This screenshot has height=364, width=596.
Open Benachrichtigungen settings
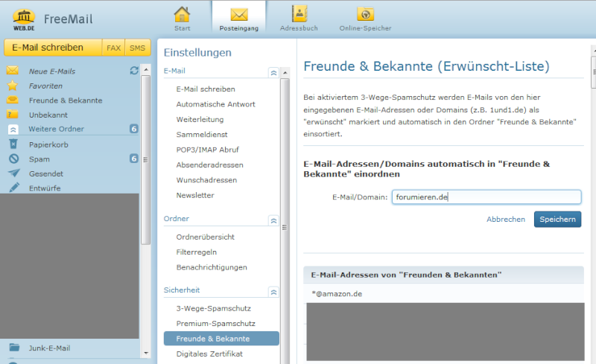212,267
